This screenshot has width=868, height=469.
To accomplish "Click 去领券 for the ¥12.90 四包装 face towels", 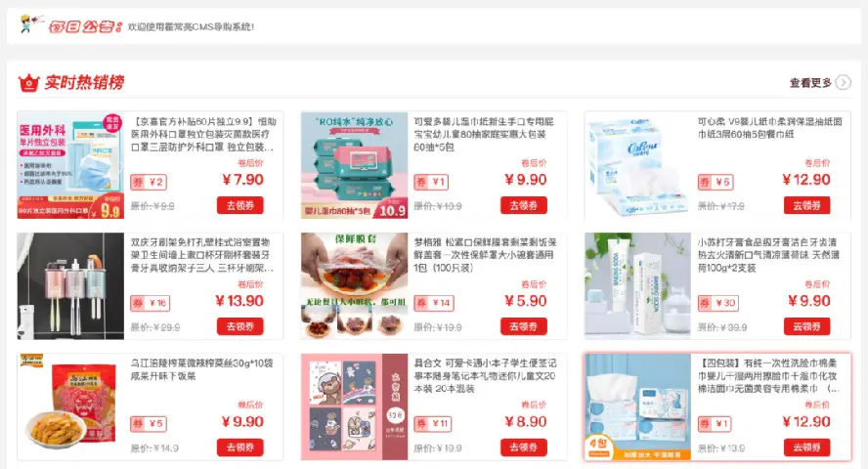I will pos(806,447).
